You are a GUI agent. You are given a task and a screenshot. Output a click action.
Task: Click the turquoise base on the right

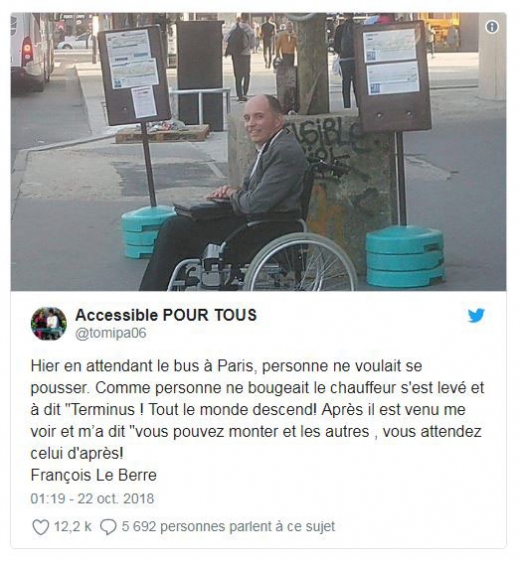[405, 256]
